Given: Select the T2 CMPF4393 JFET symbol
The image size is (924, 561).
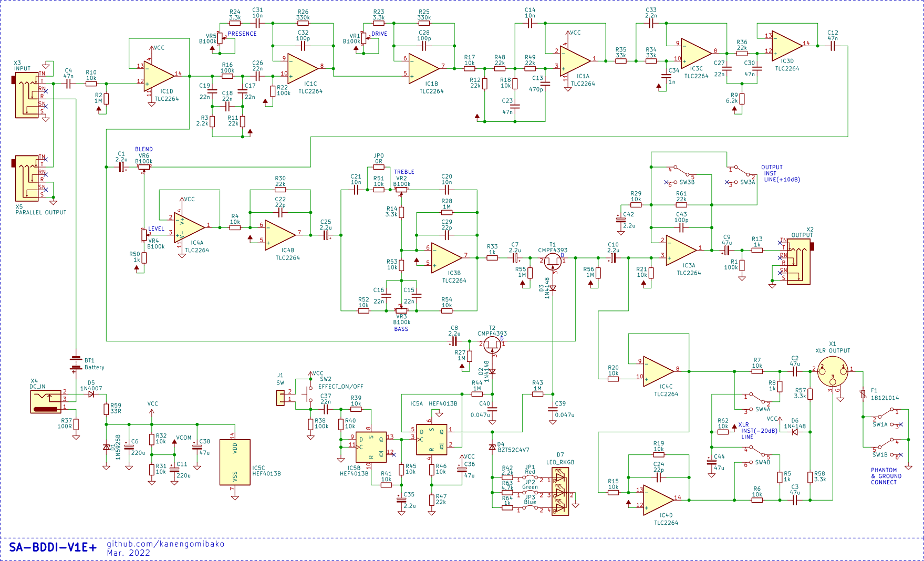Looking at the screenshot, I should [492, 345].
